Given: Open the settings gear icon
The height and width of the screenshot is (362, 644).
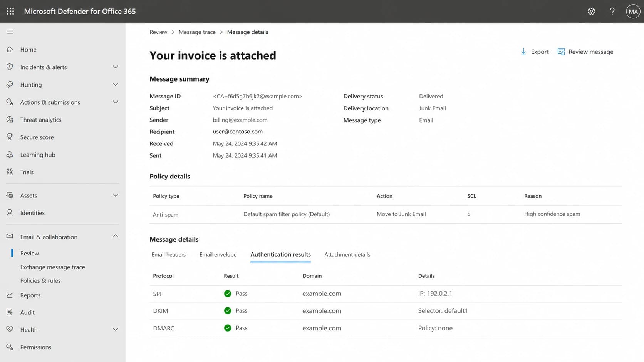Looking at the screenshot, I should pos(591,11).
